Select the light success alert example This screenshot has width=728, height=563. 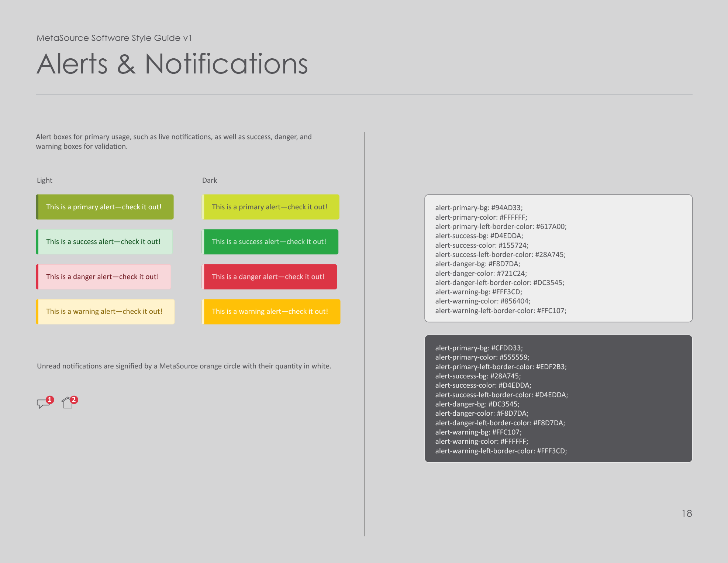[x=104, y=241]
